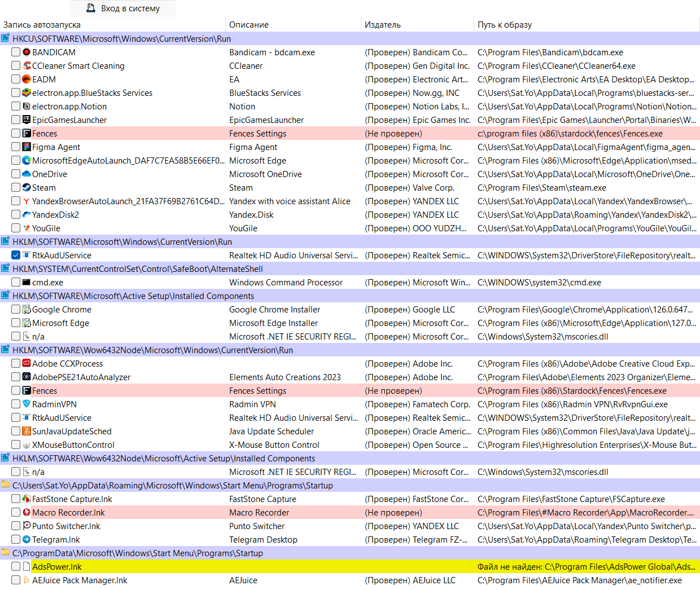Click the Steam entry icon

pyautogui.click(x=27, y=187)
